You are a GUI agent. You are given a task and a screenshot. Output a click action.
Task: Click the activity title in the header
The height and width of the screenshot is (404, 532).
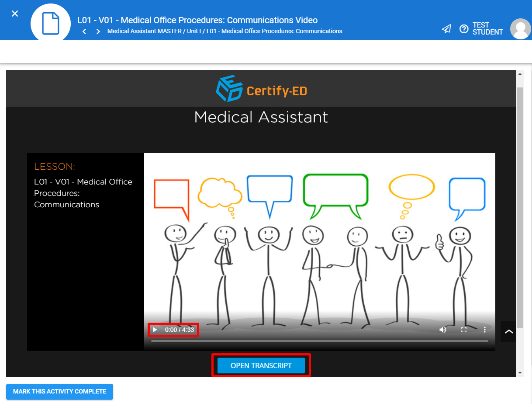(197, 20)
